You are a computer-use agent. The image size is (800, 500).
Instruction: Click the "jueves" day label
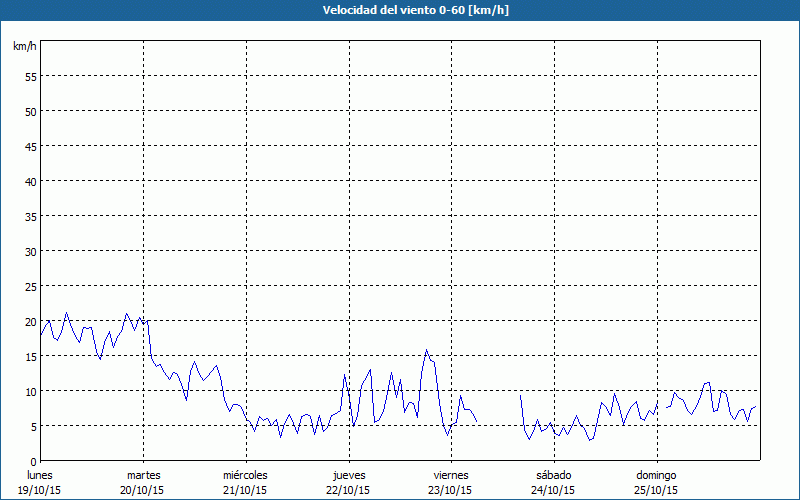coord(348,475)
